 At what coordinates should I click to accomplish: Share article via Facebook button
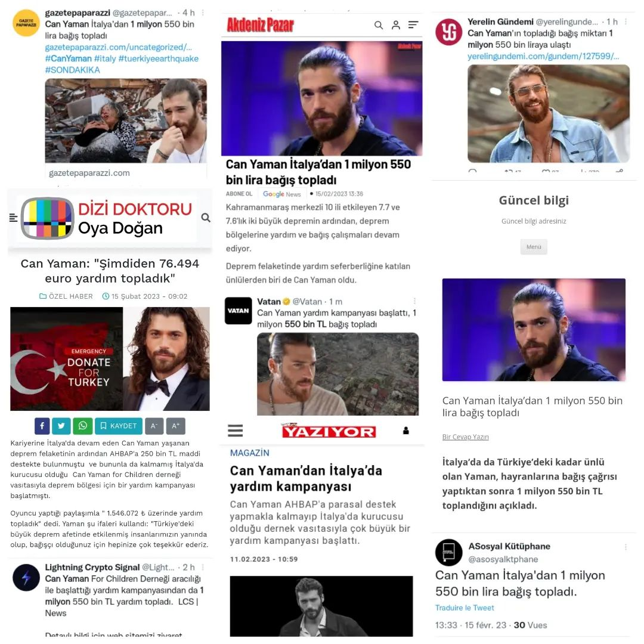(x=42, y=426)
